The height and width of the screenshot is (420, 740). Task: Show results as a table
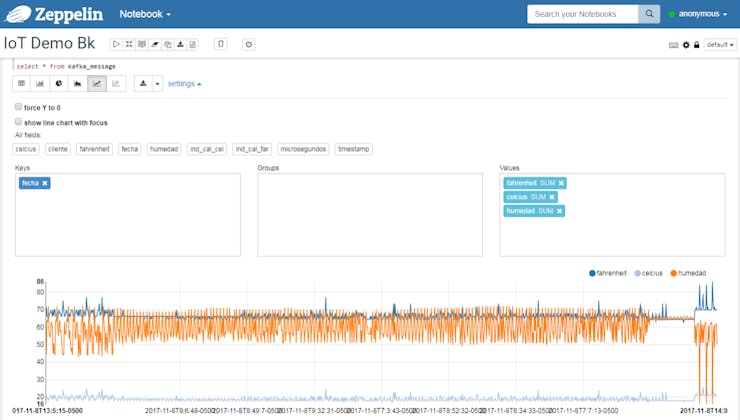pos(22,84)
